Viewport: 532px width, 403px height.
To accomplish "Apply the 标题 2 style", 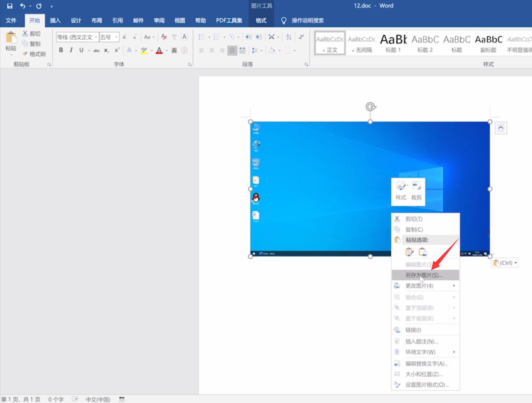I will click(425, 43).
